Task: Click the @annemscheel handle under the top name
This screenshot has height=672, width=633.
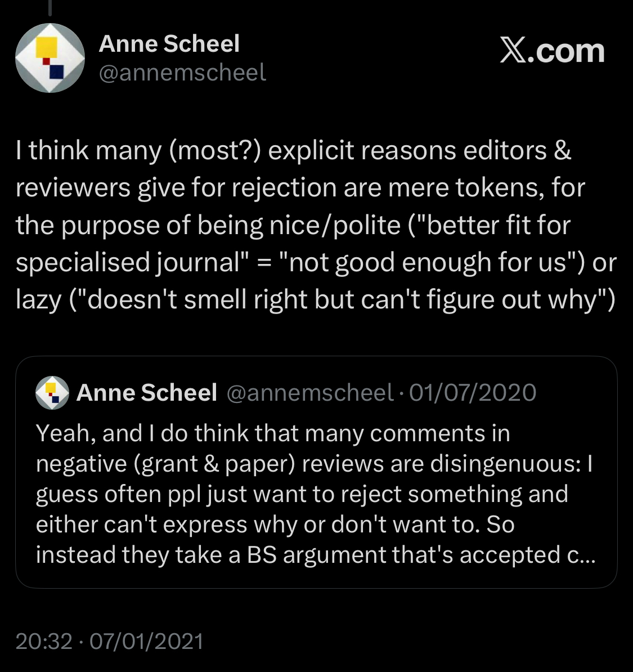Action: [182, 73]
